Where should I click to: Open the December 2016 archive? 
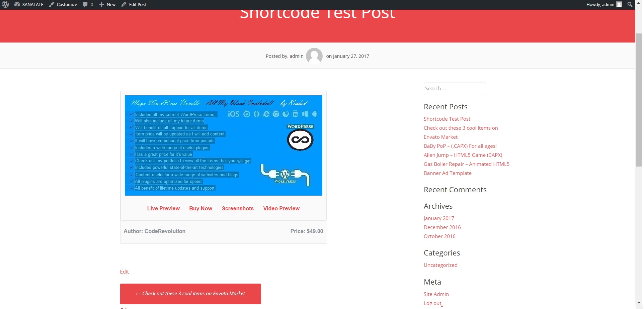coord(442,227)
